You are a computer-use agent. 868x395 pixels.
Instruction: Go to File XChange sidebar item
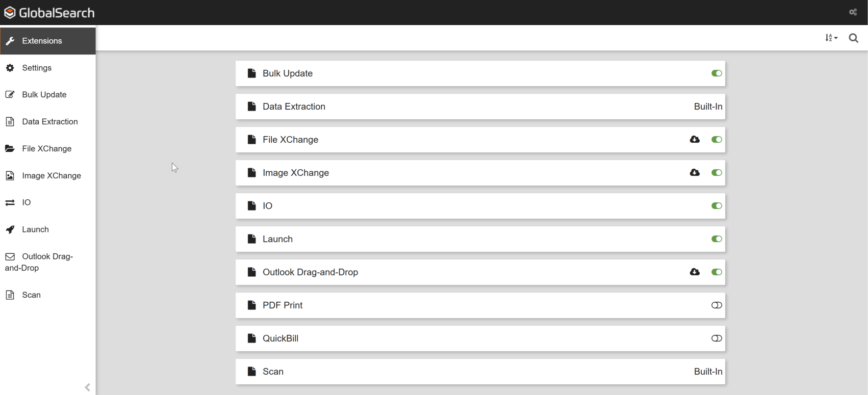pyautogui.click(x=46, y=149)
